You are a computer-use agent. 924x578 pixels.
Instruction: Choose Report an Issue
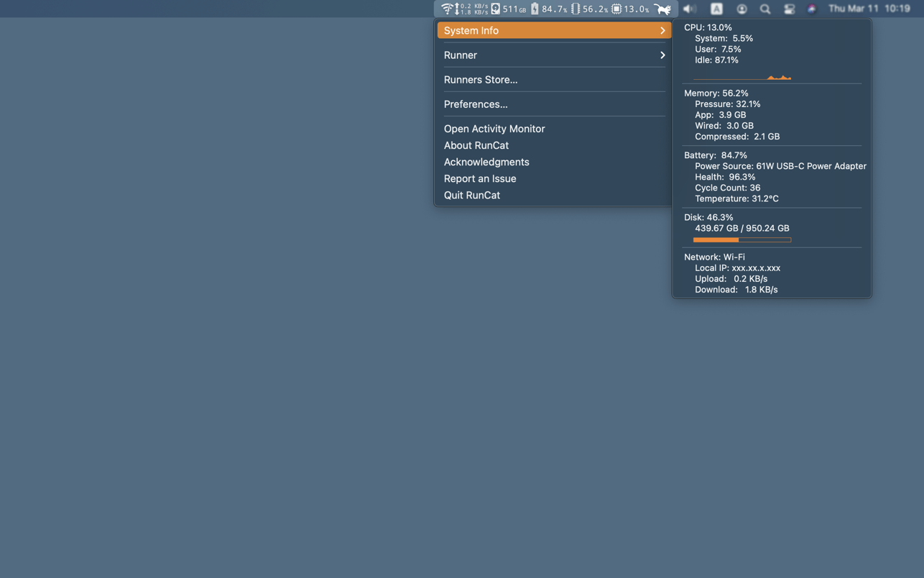click(x=480, y=178)
